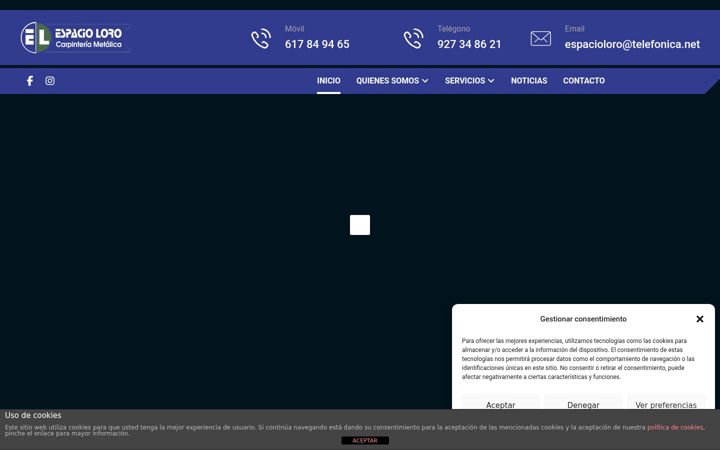The height and width of the screenshot is (450, 720).
Task: Expand the QUIENES SOMOS dropdown chevron
Action: (425, 81)
